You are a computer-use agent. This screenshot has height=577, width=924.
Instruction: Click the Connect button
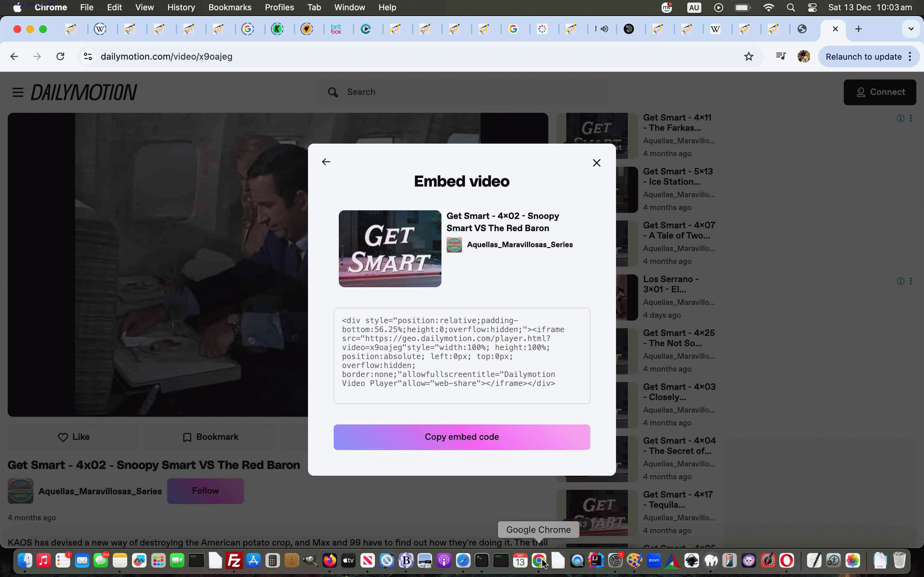(x=879, y=92)
